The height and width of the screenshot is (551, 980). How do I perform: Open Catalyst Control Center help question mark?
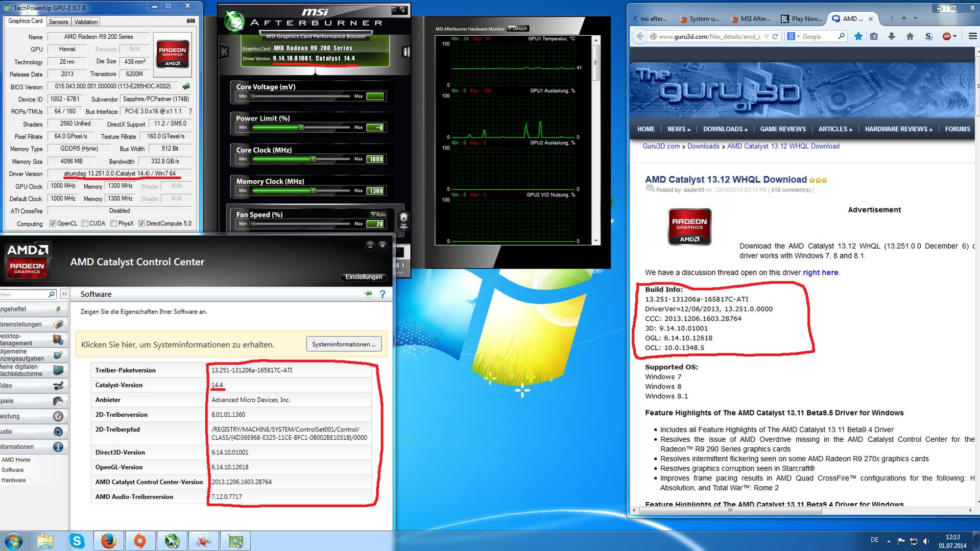pos(382,294)
